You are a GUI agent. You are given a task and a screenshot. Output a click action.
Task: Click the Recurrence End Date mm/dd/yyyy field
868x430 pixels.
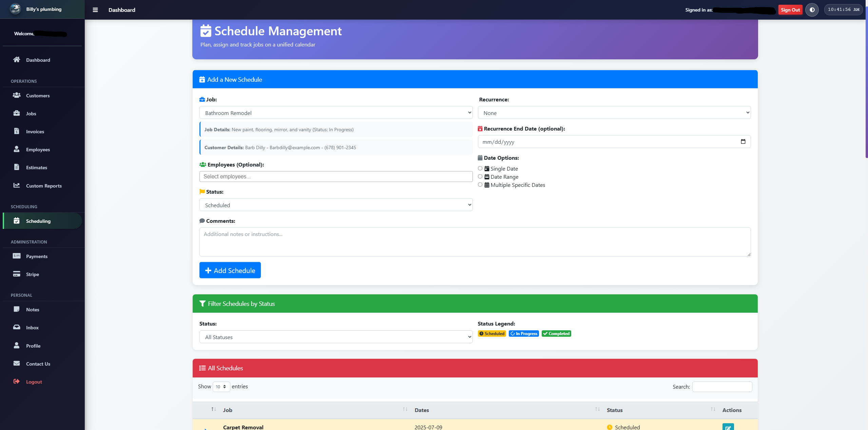pyautogui.click(x=614, y=142)
